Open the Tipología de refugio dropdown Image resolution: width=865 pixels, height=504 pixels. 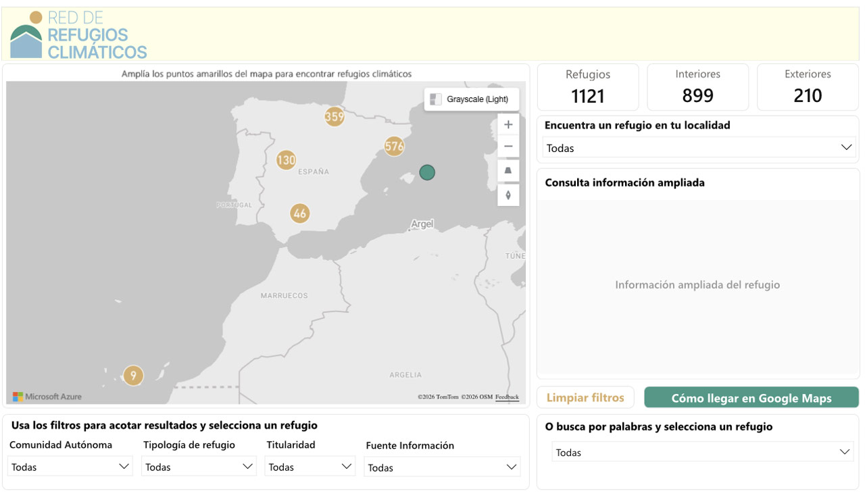point(199,466)
